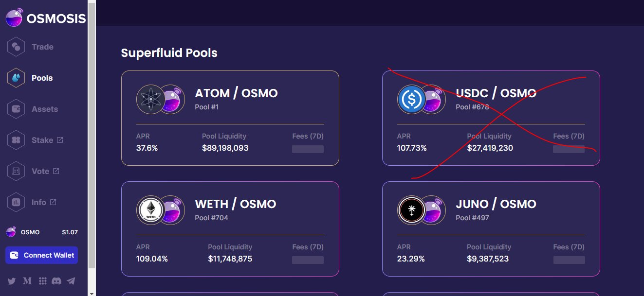Select the JUNO / OSMO Pool #497 card
The image size is (644, 296).
[491, 229]
